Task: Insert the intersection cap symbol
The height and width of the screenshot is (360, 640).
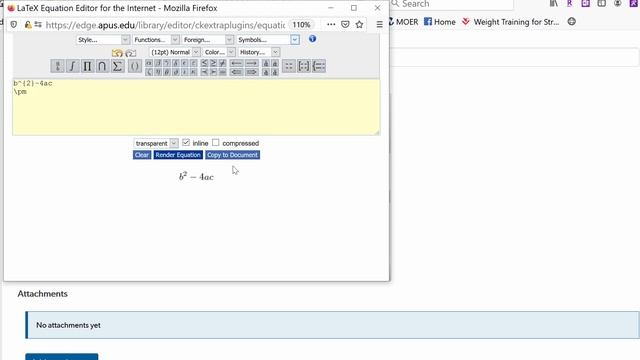Action: [102, 66]
